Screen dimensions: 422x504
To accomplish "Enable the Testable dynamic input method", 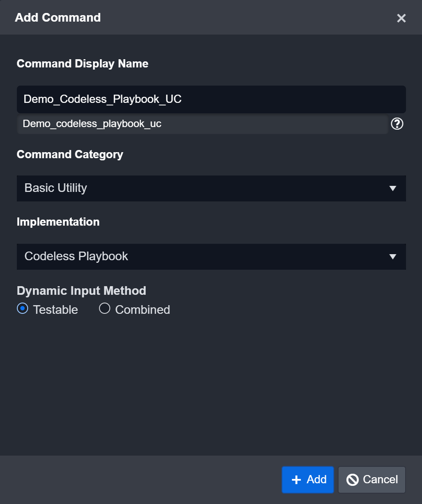I will [22, 308].
